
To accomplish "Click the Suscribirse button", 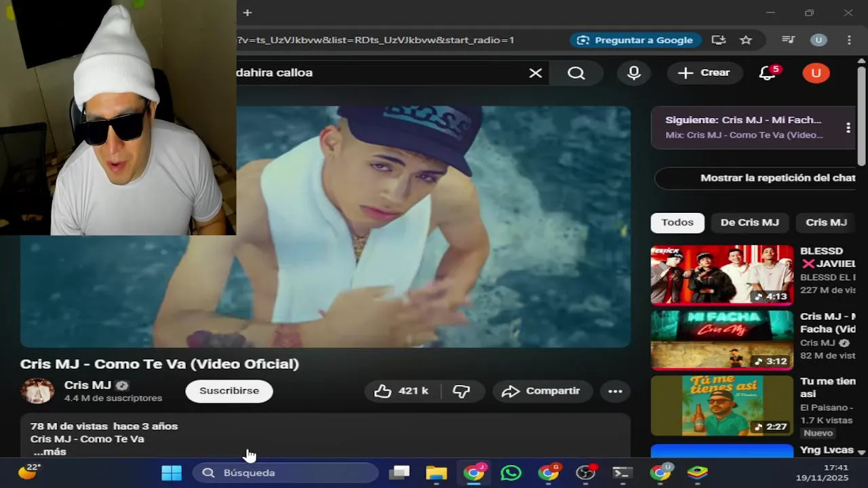I will (x=229, y=391).
